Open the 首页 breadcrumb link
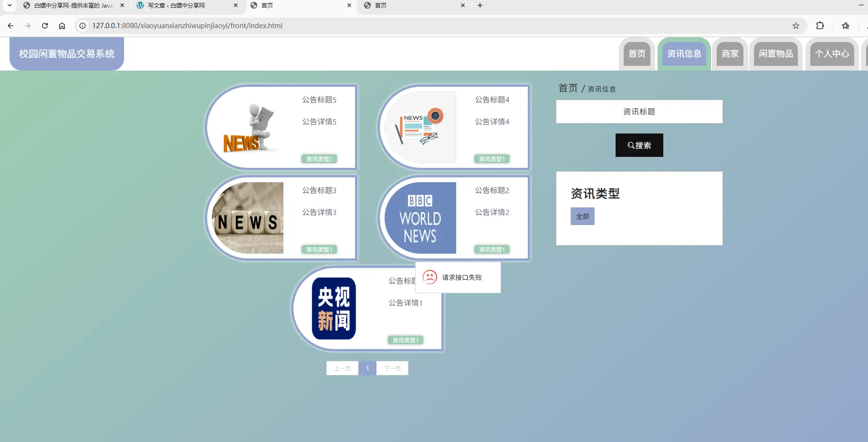Screen dimensions: 868x442 coord(567,88)
